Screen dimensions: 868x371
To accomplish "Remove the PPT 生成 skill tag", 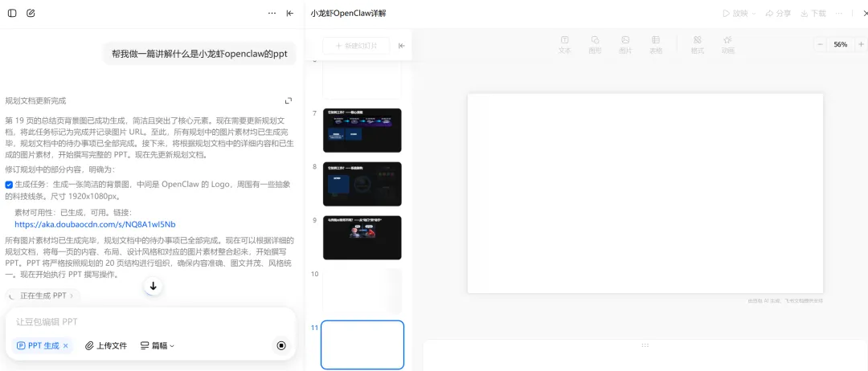I will [x=65, y=345].
